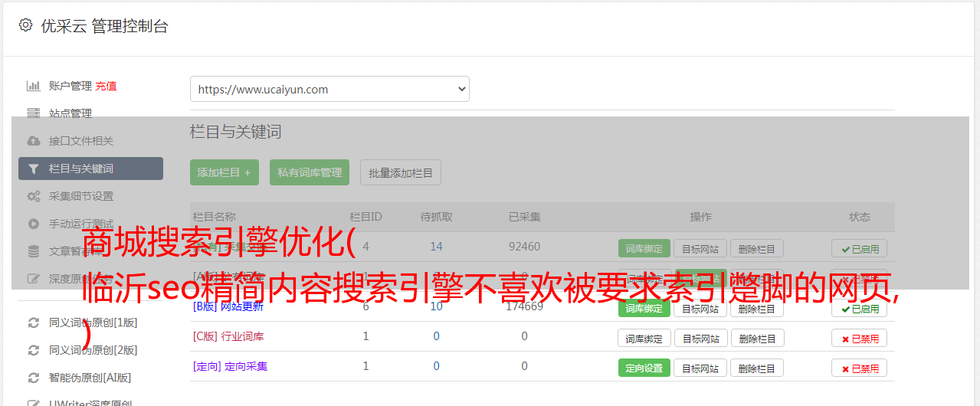The image size is (980, 406).
Task: Delete the [C版] 行业词库 column via 删除栏目
Action: [x=757, y=338]
